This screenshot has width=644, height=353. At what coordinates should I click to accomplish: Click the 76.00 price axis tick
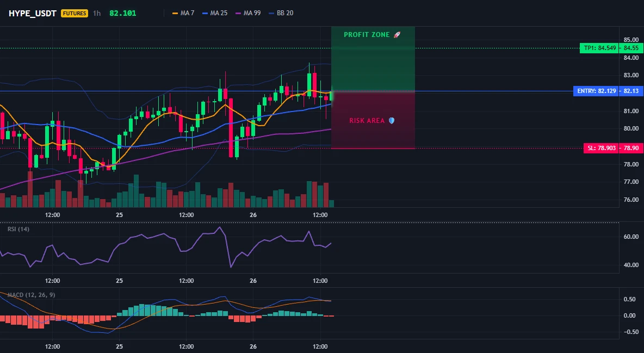(x=631, y=200)
